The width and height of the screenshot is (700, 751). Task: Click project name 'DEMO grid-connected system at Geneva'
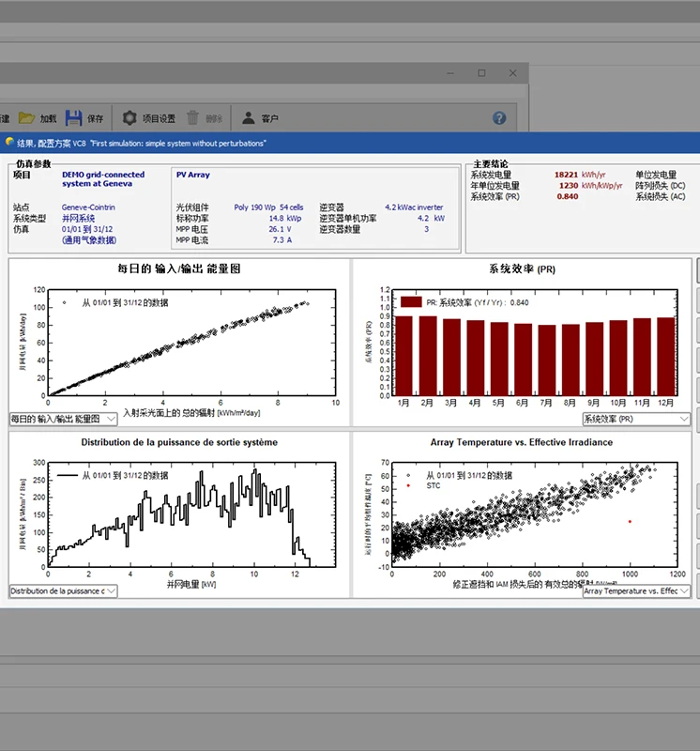pyautogui.click(x=103, y=179)
